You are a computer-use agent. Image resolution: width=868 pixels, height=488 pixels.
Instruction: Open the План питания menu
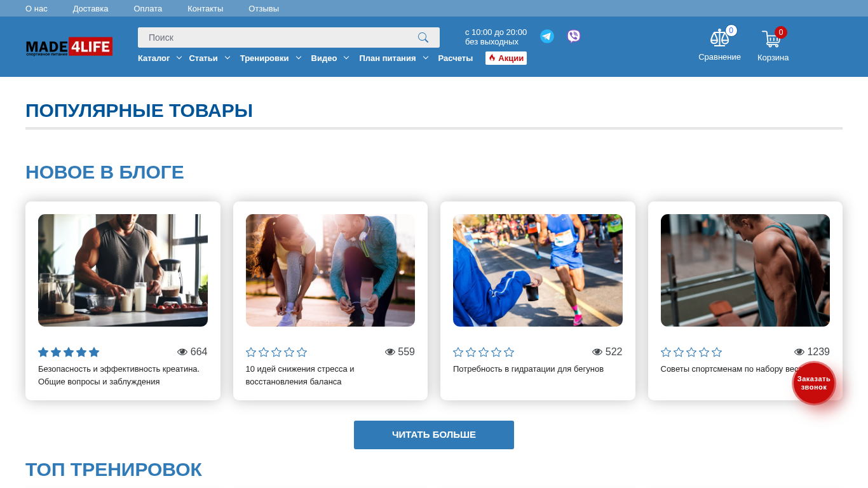[x=388, y=58]
